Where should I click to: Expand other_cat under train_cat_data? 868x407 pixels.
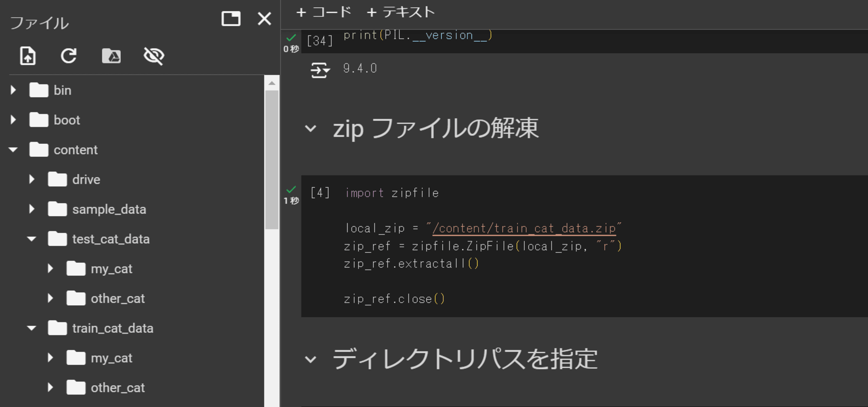pos(50,387)
